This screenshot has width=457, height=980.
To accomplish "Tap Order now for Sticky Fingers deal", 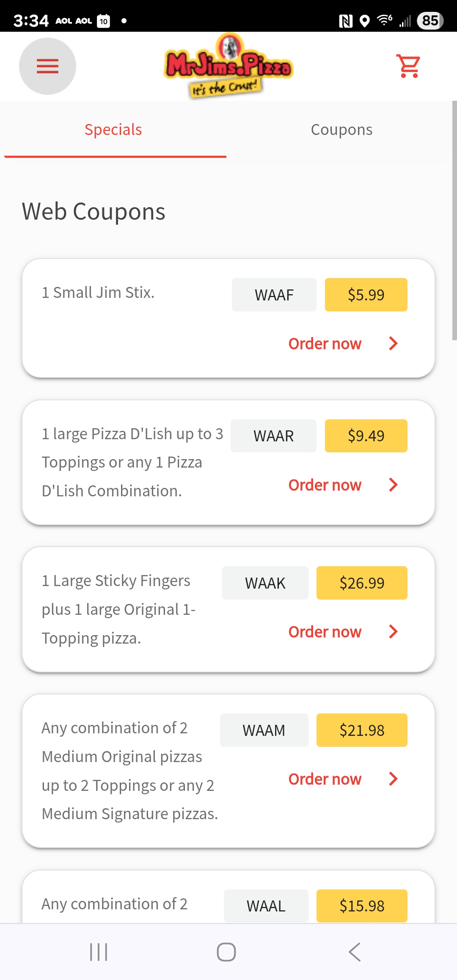I will point(325,632).
